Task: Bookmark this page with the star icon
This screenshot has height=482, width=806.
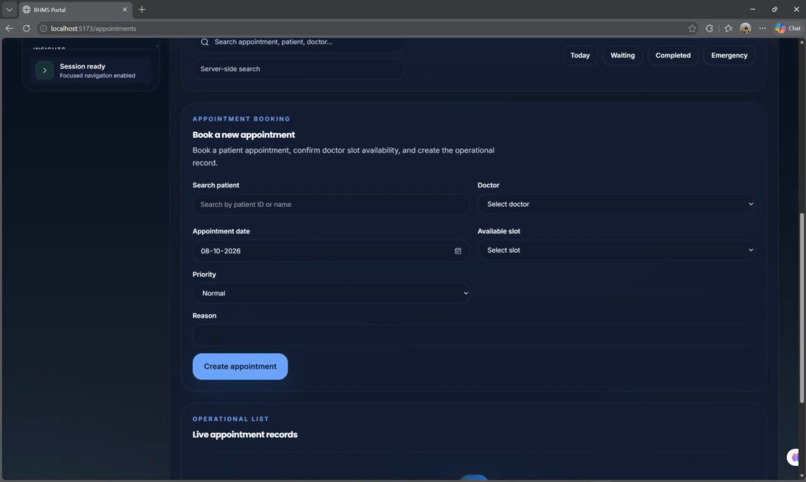Action: pyautogui.click(x=692, y=28)
